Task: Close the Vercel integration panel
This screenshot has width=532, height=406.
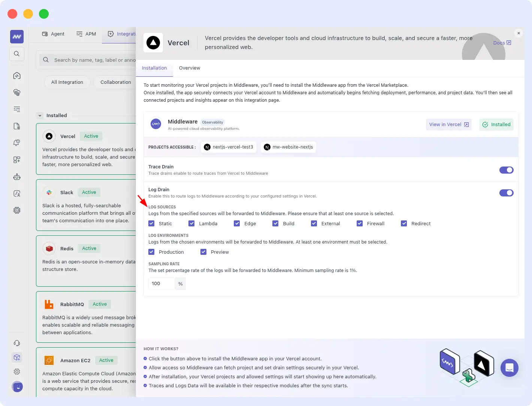Action: [x=519, y=33]
